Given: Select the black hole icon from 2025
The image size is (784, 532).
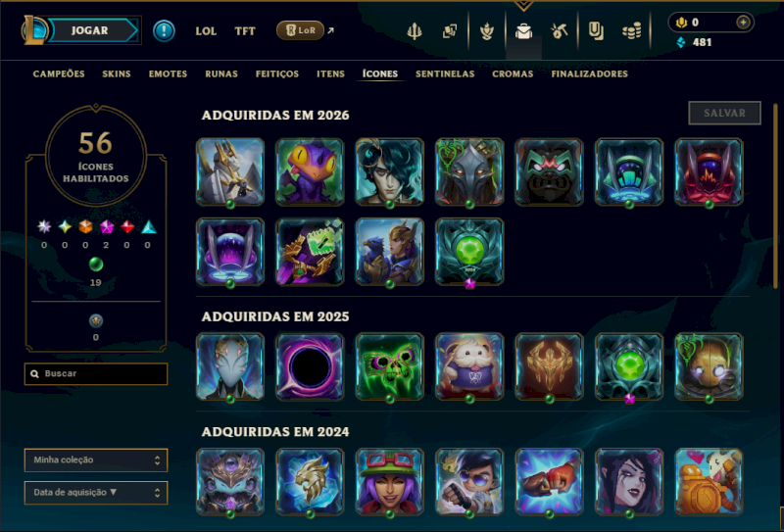Looking at the screenshot, I should pos(310,366).
